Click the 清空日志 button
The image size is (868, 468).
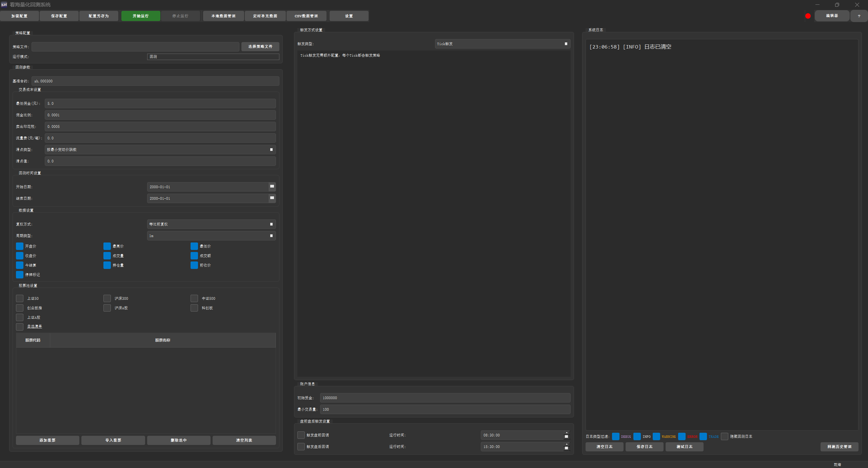604,447
